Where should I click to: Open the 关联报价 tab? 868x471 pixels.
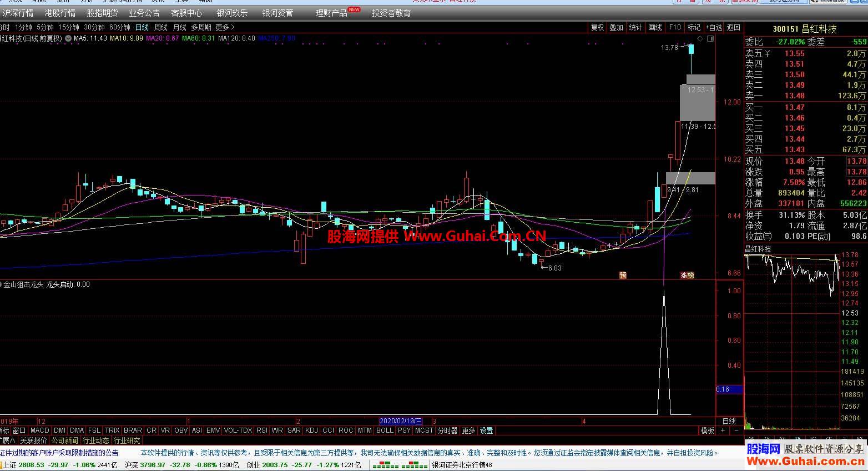click(x=34, y=440)
